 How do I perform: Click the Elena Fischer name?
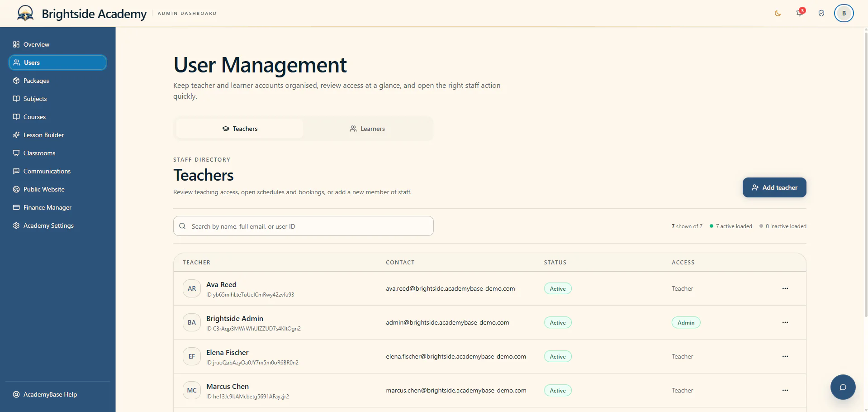pyautogui.click(x=227, y=352)
